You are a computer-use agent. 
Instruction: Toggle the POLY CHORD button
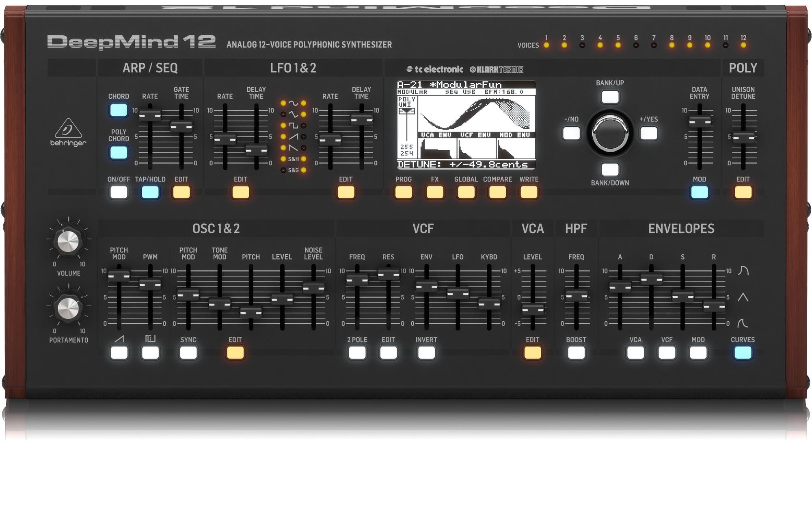tap(119, 153)
